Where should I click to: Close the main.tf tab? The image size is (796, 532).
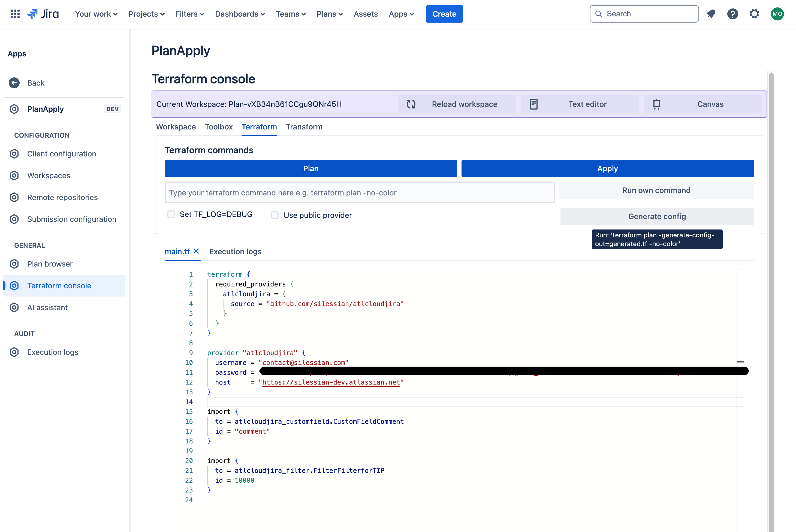196,251
